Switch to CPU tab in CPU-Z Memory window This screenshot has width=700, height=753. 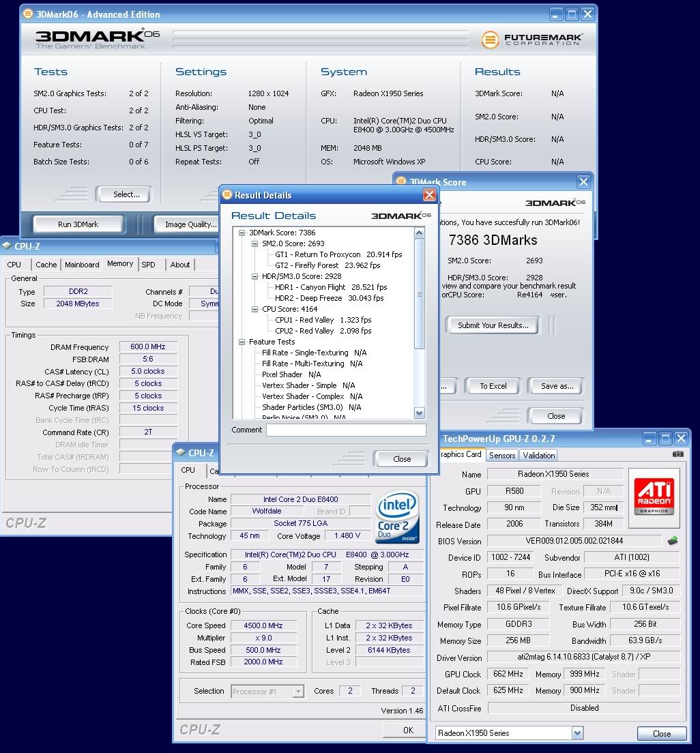14,265
